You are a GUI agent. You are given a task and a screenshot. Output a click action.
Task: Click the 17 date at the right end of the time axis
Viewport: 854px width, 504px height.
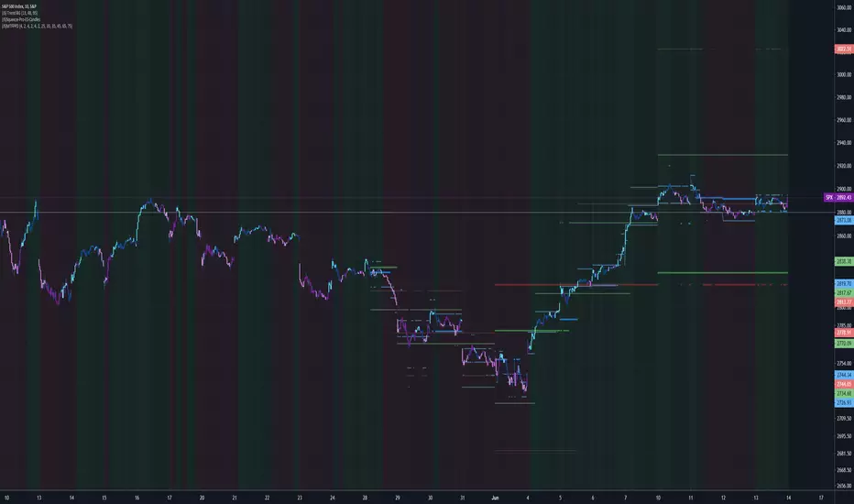click(821, 498)
